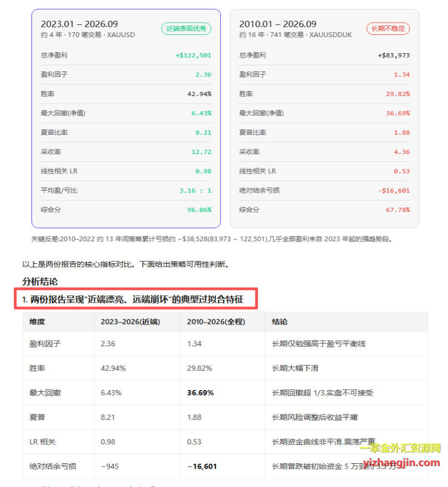Screen dimensions: 448x487
Task: Click the 分析结论 section heading
Action: coord(40,281)
